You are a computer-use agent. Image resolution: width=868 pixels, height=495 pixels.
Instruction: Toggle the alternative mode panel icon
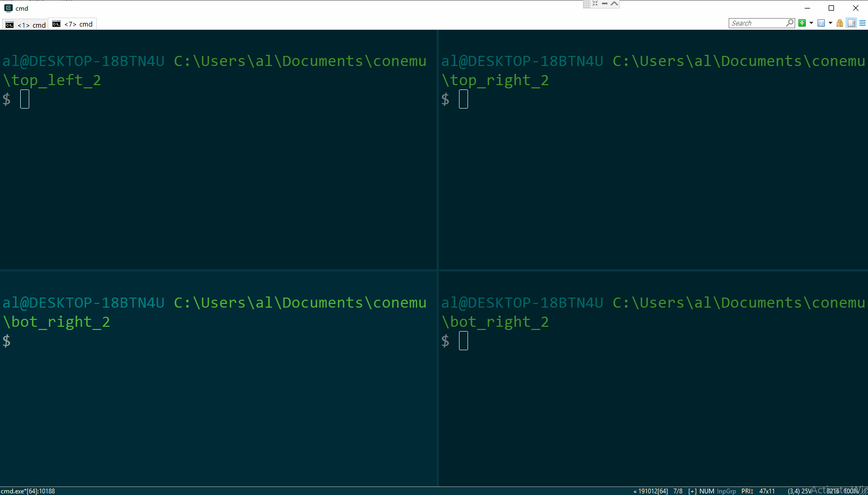pos(852,23)
